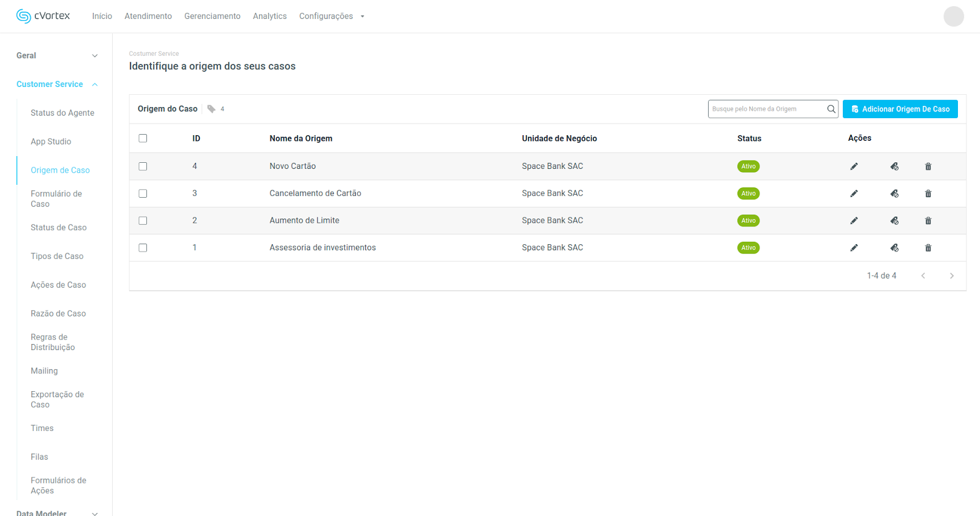Delete the Cancelamento de Cartão origin

[928, 193]
